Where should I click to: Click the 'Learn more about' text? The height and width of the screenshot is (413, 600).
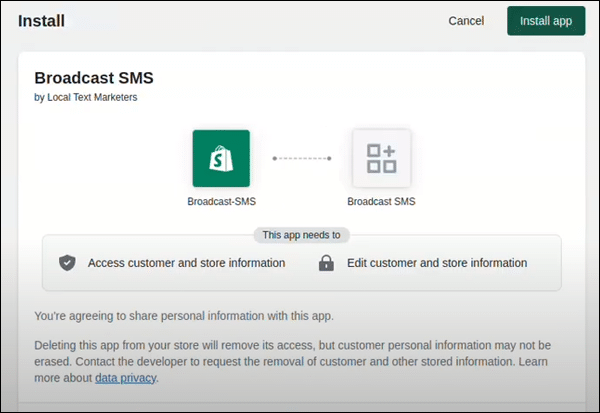64,378
